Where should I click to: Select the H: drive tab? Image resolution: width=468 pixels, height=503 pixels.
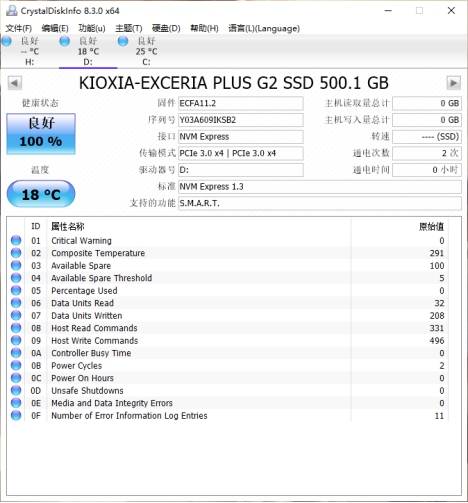coord(29,51)
